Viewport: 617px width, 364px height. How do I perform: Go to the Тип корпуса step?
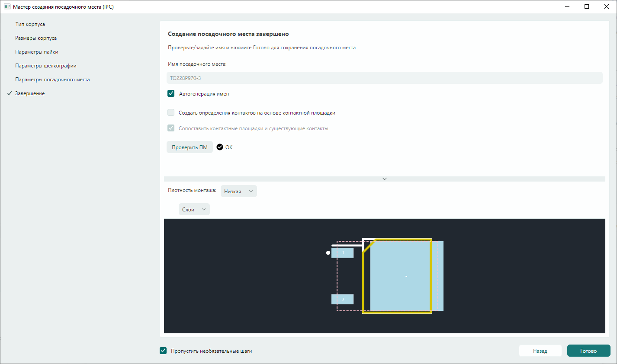[x=30, y=24]
